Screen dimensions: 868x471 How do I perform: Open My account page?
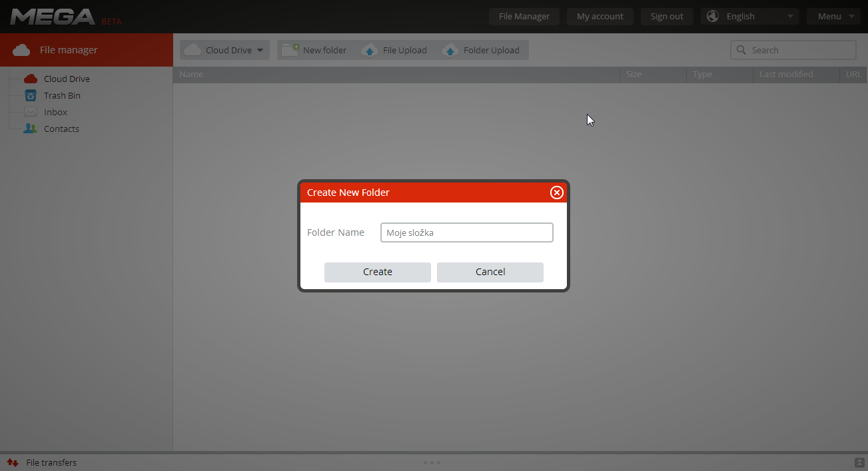tap(600, 17)
